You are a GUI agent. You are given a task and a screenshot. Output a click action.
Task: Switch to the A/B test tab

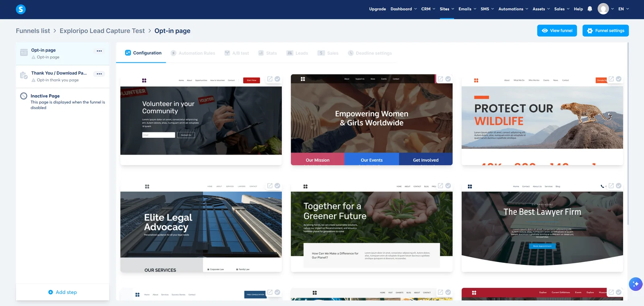tap(237, 53)
